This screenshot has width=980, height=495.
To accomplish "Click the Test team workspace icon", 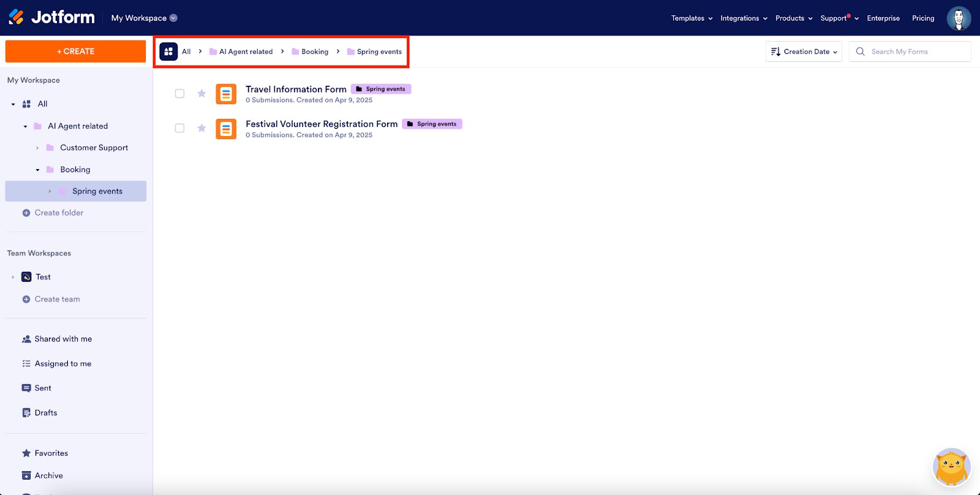I will coord(26,277).
